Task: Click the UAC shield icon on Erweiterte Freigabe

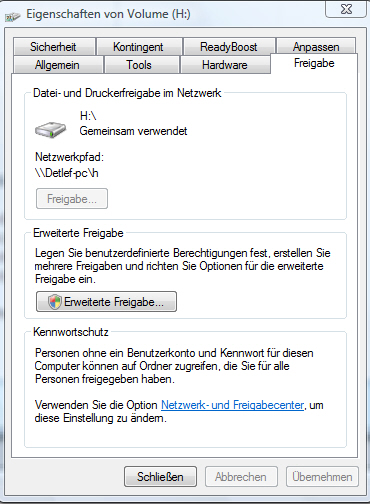Action: 55,302
